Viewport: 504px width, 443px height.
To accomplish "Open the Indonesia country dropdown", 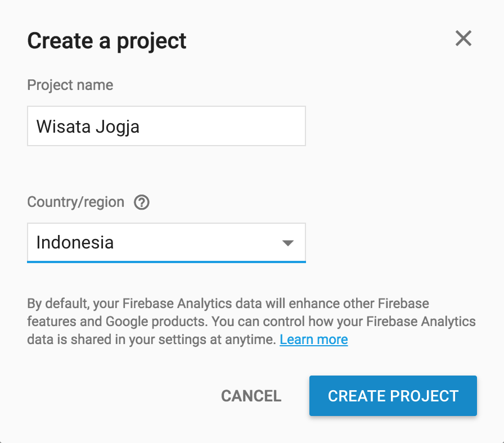I will coord(166,242).
